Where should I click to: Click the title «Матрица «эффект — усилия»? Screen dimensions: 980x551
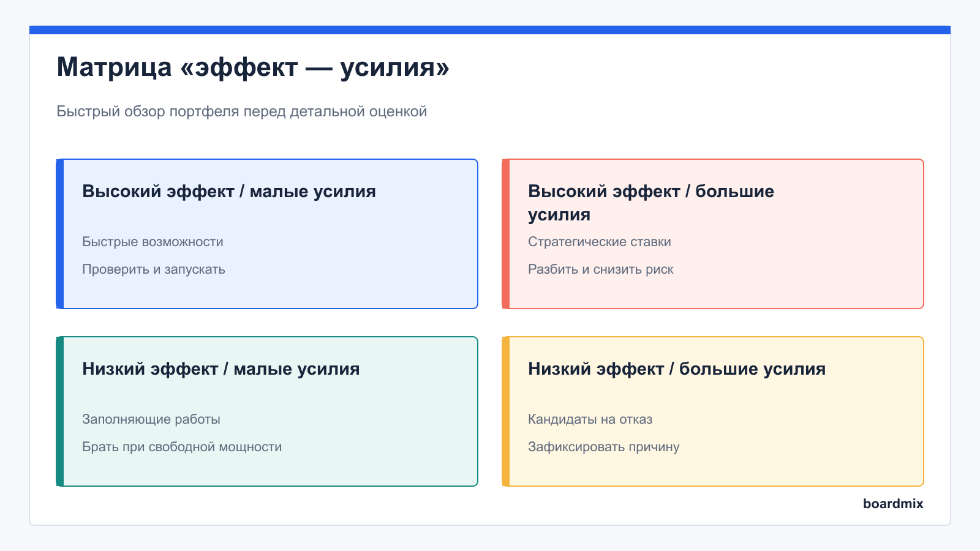(x=253, y=67)
